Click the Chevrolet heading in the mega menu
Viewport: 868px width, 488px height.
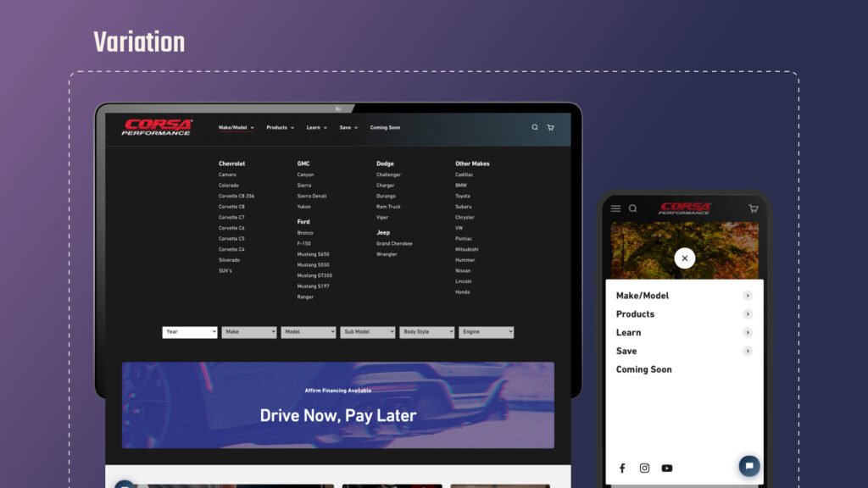231,164
